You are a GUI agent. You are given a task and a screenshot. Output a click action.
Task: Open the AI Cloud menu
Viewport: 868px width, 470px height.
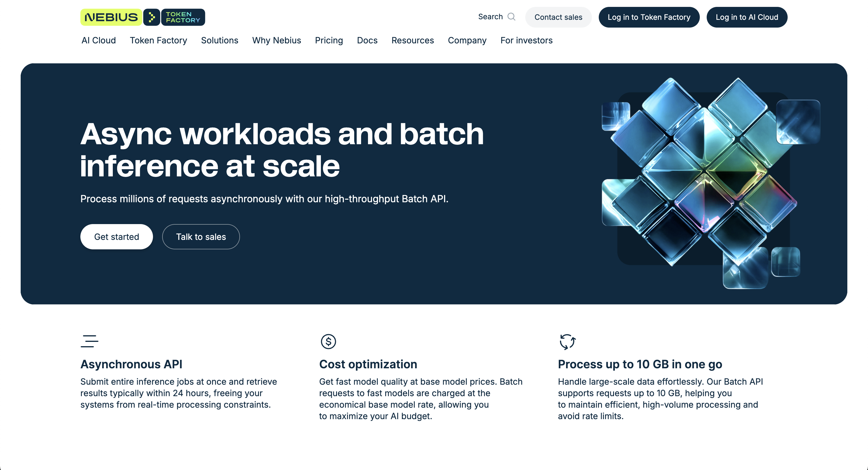pyautogui.click(x=99, y=41)
